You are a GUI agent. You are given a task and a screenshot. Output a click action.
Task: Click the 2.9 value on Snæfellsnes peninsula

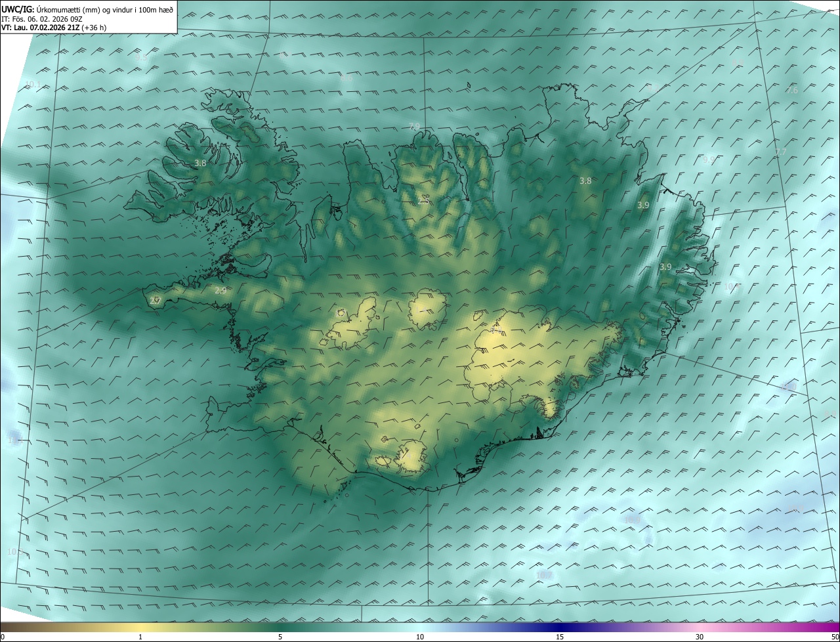point(220,290)
